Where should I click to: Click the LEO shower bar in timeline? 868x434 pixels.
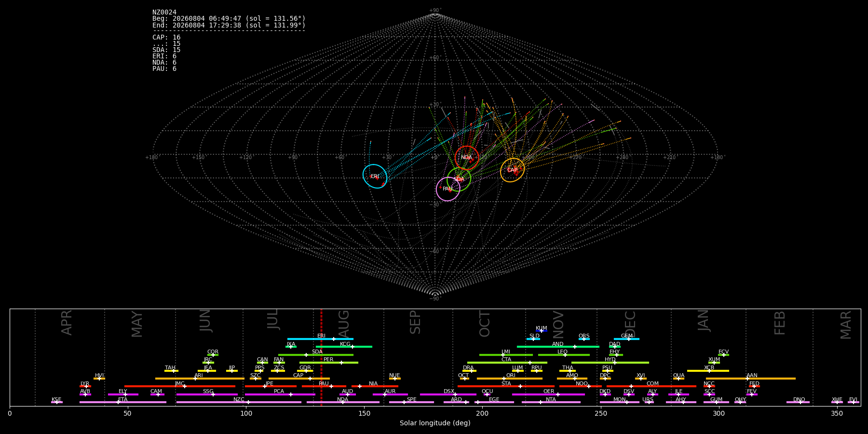pyautogui.click(x=564, y=355)
